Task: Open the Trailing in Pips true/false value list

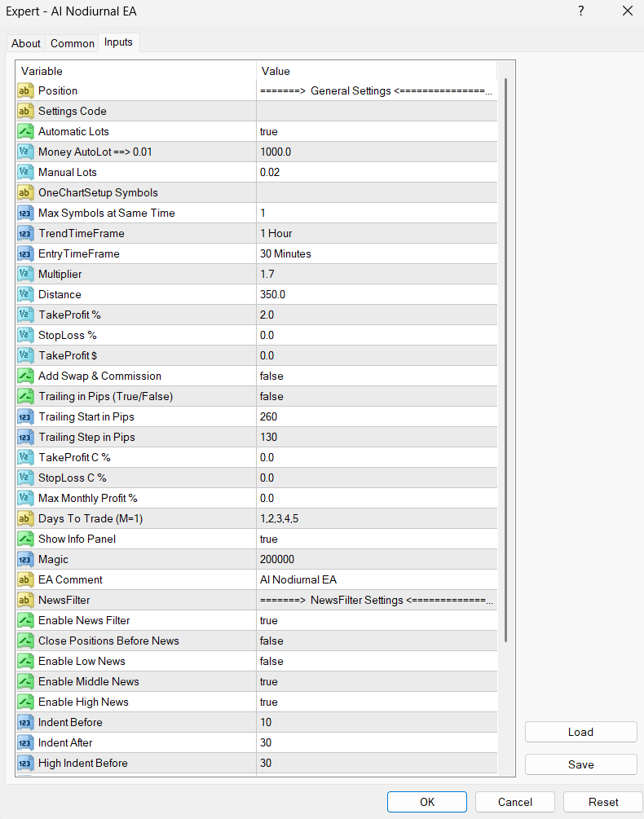Action: [375, 397]
